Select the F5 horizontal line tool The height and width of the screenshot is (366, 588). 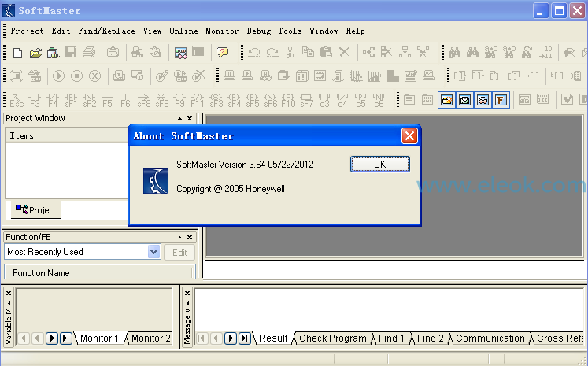pyautogui.click(x=107, y=101)
